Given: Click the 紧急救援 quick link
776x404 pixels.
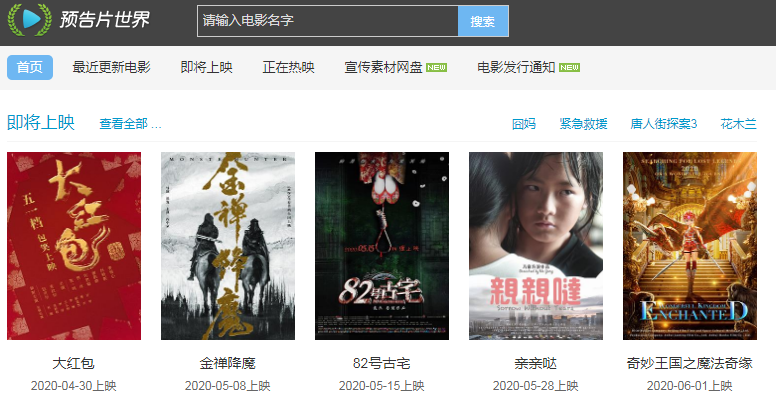Looking at the screenshot, I should 583,124.
